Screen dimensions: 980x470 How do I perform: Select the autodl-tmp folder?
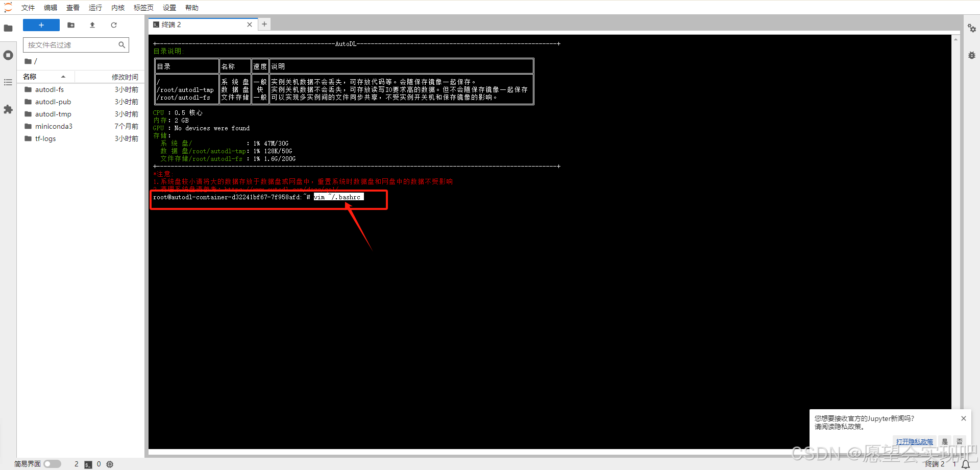click(x=81, y=114)
